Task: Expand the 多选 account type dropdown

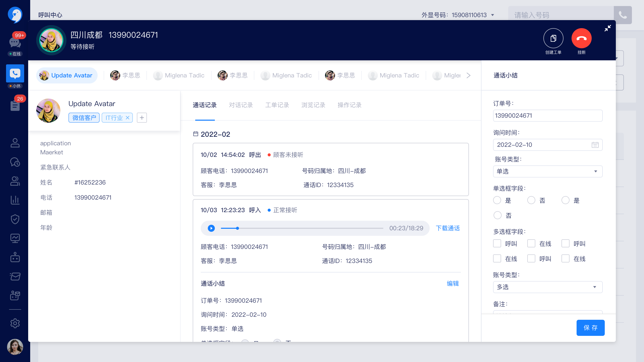Action: tap(547, 287)
